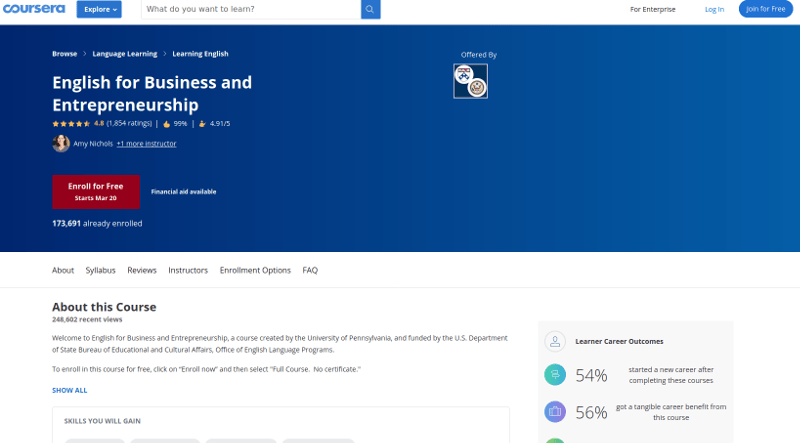The image size is (800, 443).
Task: Click the star rating icons
Action: (71, 124)
